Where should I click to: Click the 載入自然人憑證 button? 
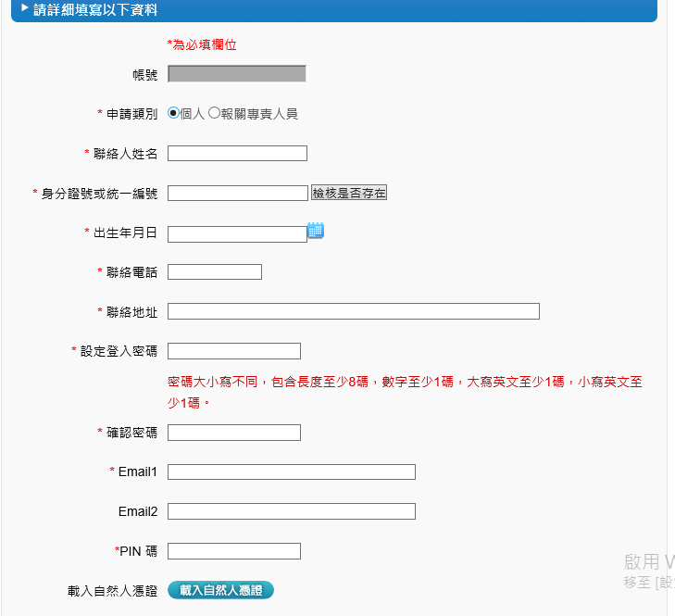coord(220,590)
